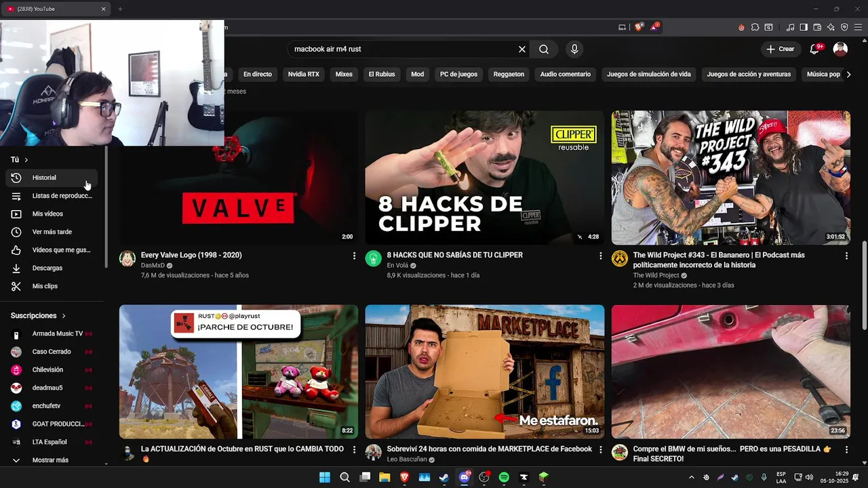Open Mis vídeos in the sidebar
868x488 pixels.
tap(52, 214)
